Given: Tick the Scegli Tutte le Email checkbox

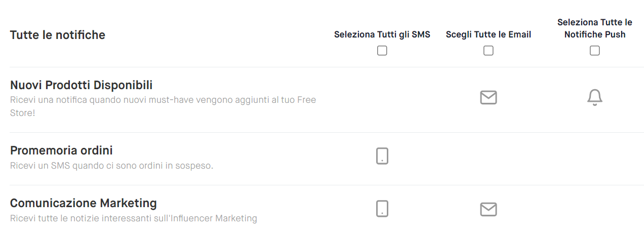Looking at the screenshot, I should tap(488, 51).
